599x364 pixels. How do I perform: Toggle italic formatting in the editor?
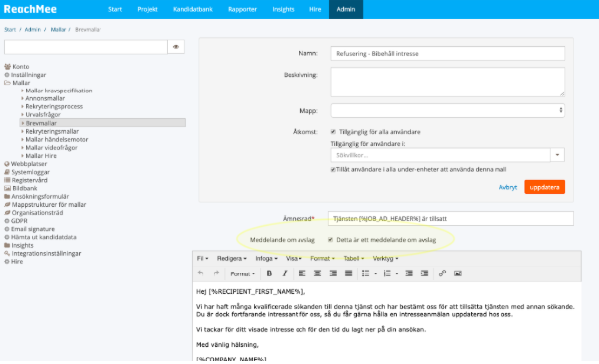285,273
